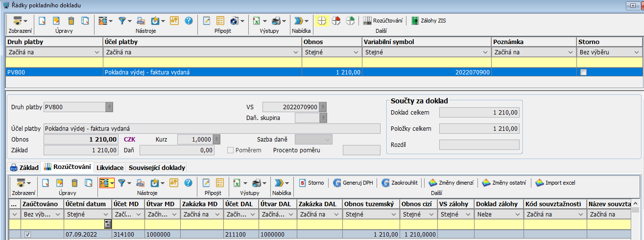Click the help question mark in top toolbar
The image size is (644, 240).
189,21
